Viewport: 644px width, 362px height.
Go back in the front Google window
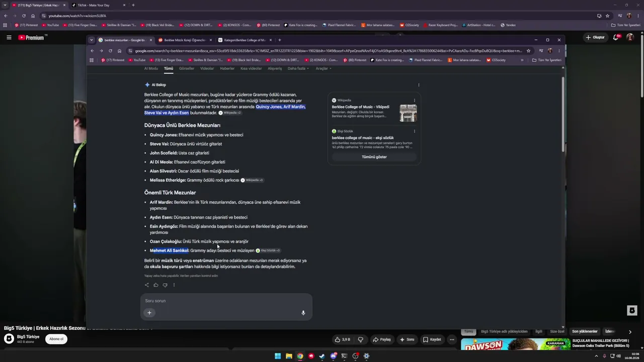pos(92,51)
